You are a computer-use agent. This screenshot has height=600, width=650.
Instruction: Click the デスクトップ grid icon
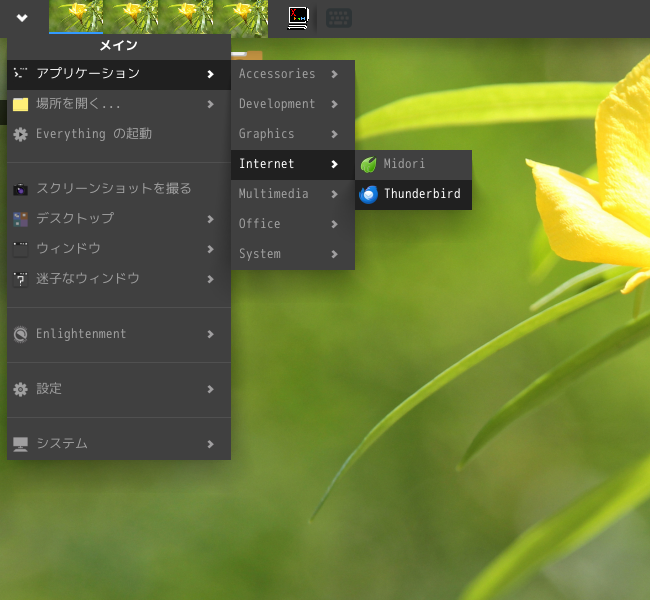tap(20, 219)
